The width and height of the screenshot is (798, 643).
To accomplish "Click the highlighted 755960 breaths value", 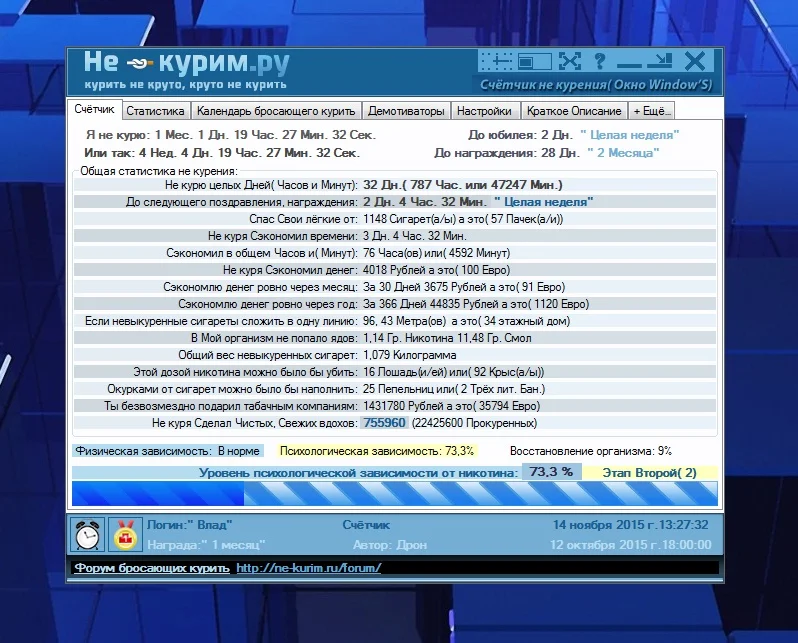I will (384, 423).
